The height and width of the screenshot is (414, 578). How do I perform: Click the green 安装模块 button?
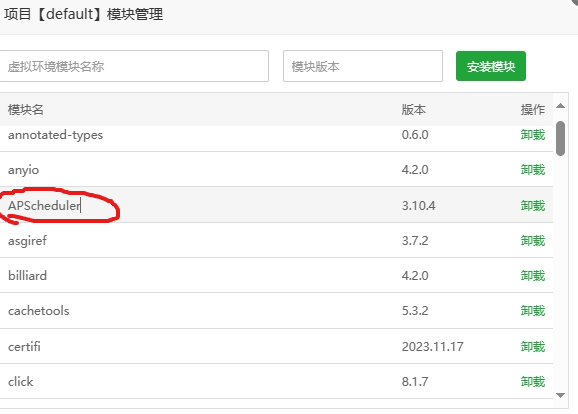(491, 66)
